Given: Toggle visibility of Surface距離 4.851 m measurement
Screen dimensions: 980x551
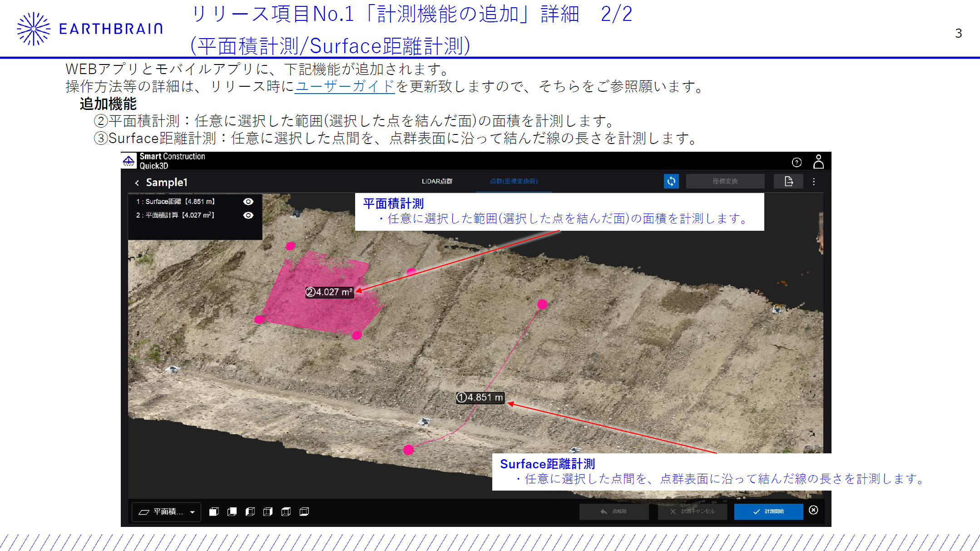Looking at the screenshot, I should click(x=248, y=202).
